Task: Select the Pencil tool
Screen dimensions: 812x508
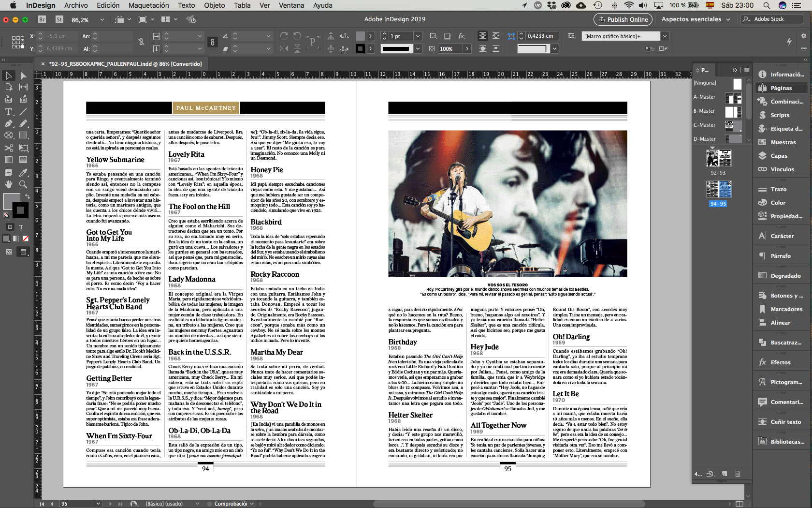Action: tap(23, 123)
